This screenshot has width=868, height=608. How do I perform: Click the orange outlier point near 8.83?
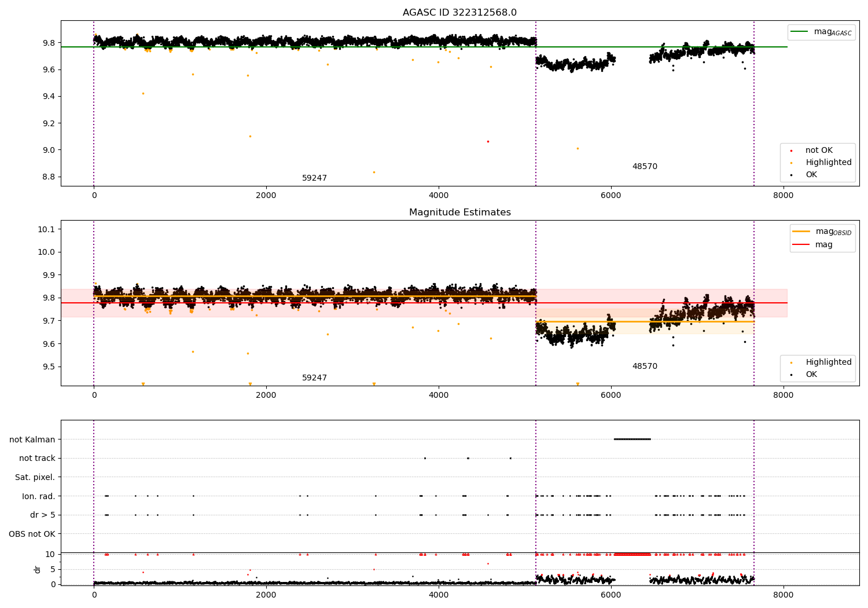374,172
